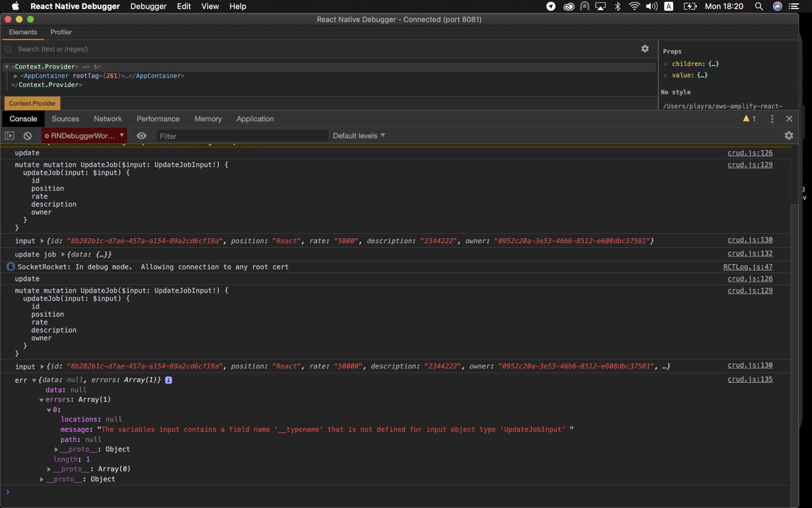The height and width of the screenshot is (508, 812).
Task: Open the Network tab
Action: (x=108, y=119)
